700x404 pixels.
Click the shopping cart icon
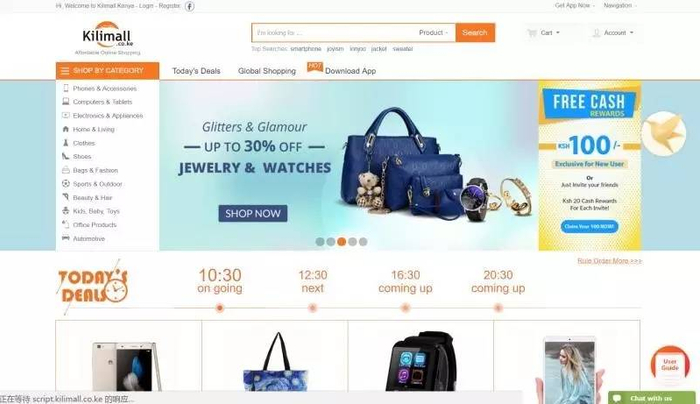click(532, 33)
